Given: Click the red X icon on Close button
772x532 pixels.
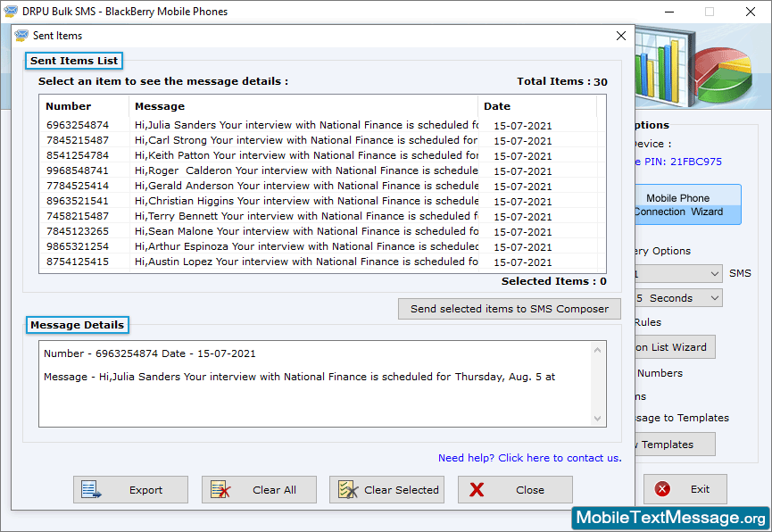Looking at the screenshot, I should click(477, 490).
